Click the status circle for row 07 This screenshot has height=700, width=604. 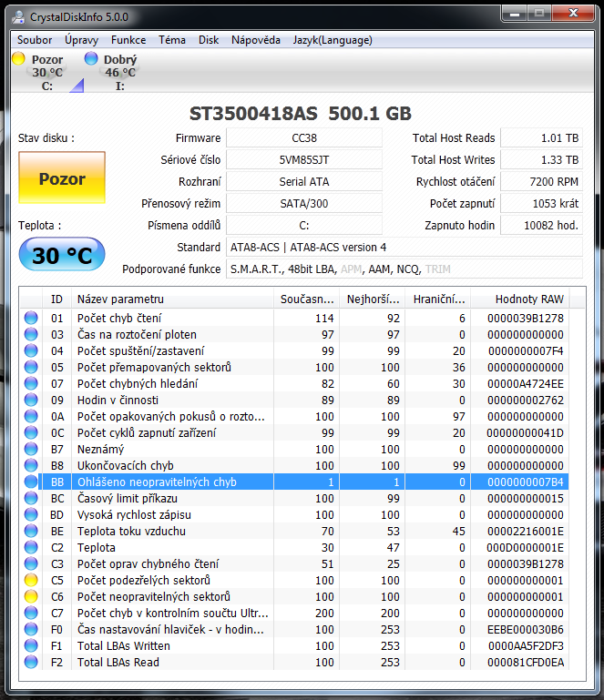point(31,383)
